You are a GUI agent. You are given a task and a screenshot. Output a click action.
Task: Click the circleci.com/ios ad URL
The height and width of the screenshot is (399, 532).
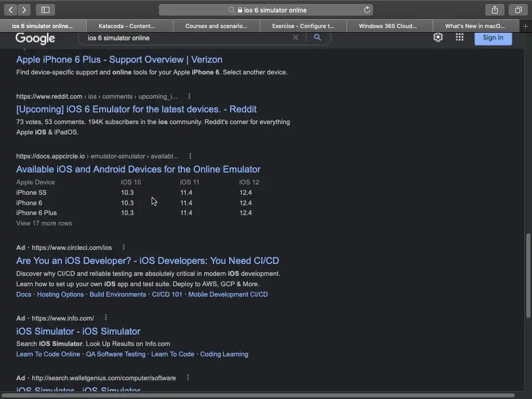click(x=72, y=248)
